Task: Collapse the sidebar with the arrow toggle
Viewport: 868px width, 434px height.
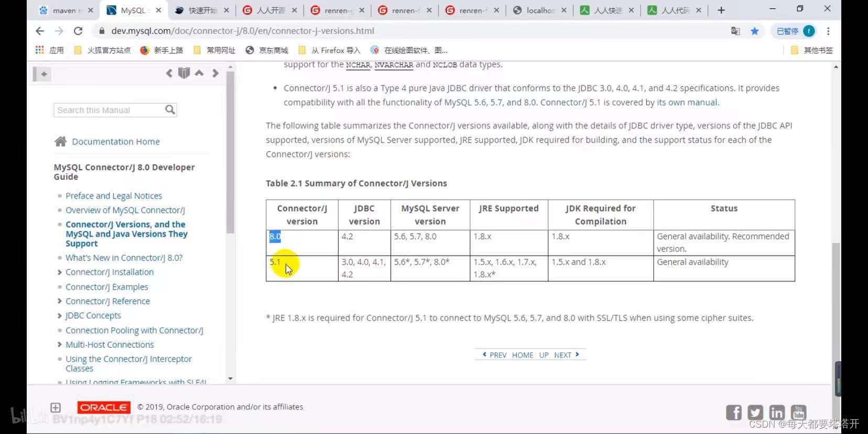Action: point(42,74)
